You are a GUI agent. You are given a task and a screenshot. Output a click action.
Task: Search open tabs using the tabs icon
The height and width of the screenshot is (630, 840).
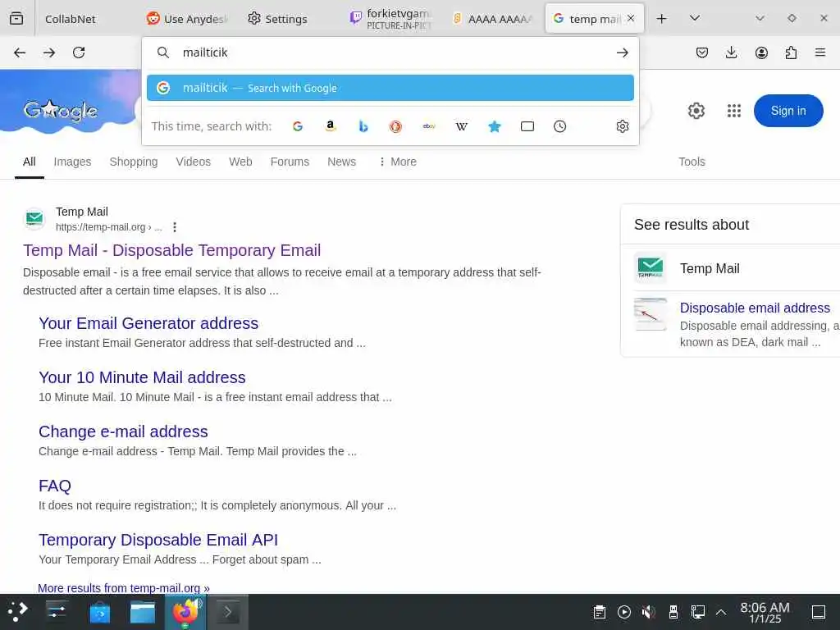(x=527, y=126)
